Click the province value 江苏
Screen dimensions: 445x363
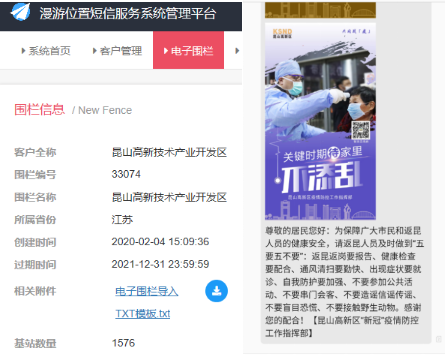click(122, 220)
